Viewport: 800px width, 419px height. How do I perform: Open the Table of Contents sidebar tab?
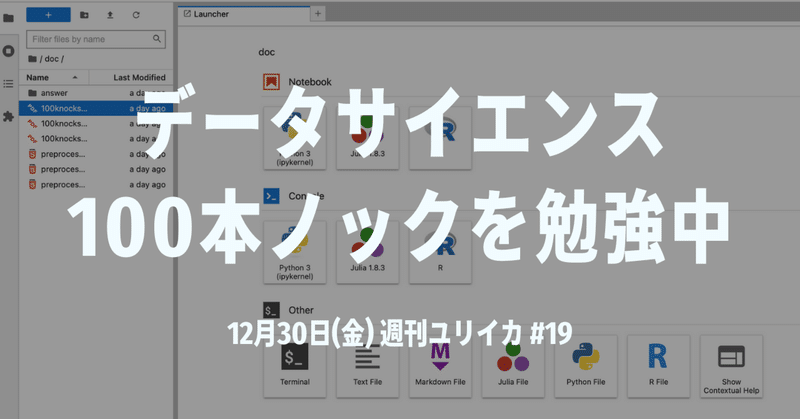(x=8, y=84)
